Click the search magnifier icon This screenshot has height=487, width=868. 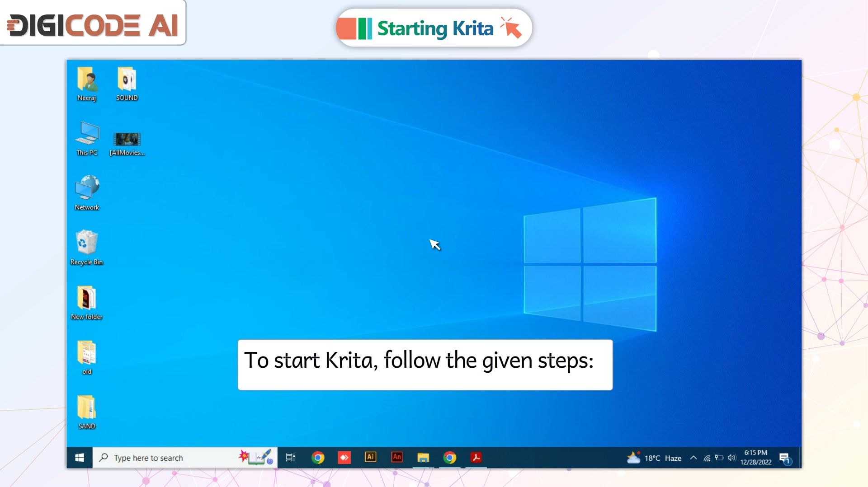[x=104, y=457]
